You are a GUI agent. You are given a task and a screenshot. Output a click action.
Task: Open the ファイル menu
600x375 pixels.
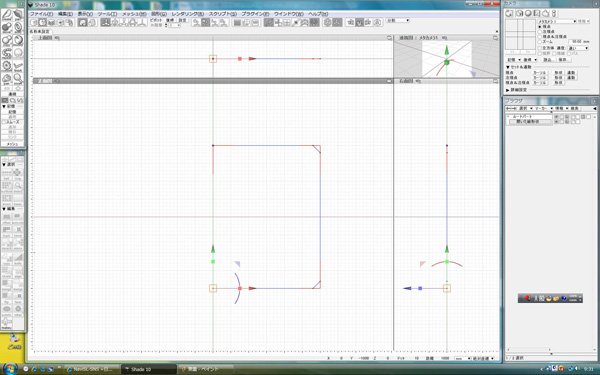[41, 14]
